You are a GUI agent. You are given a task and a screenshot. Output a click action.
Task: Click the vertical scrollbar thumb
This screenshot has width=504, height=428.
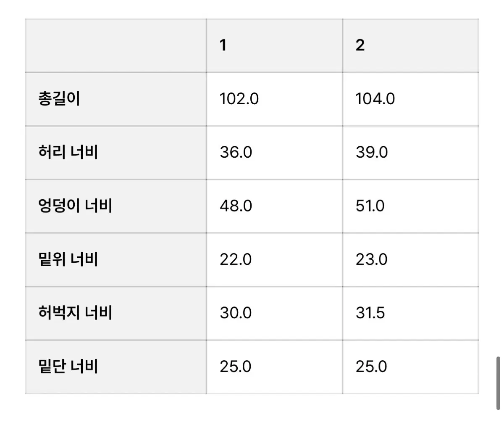click(x=498, y=383)
